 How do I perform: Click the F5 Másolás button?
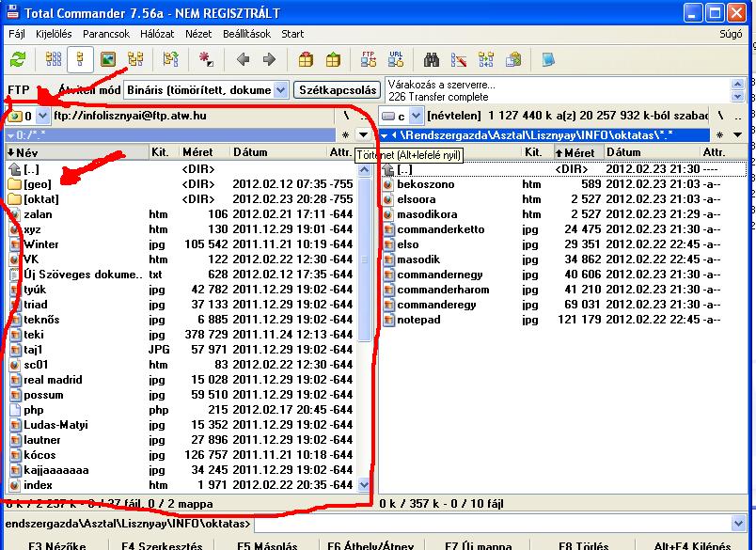(267, 545)
